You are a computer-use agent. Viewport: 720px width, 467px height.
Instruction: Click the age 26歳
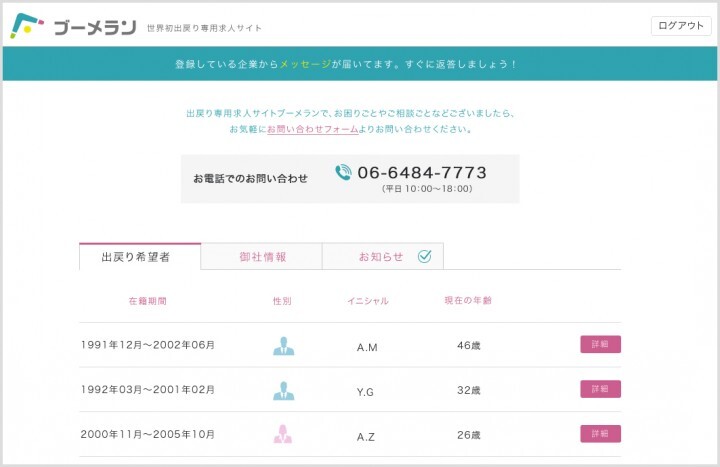tap(469, 434)
